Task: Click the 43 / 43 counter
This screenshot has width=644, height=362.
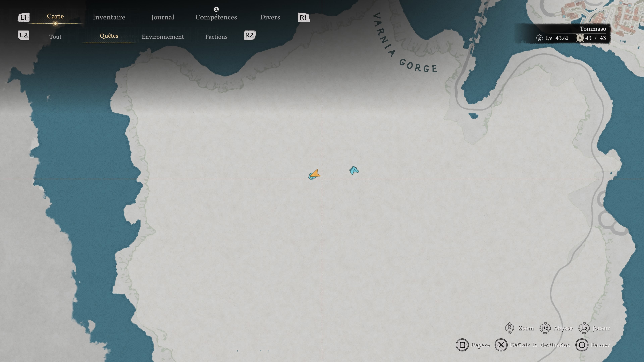Action: [x=596, y=38]
